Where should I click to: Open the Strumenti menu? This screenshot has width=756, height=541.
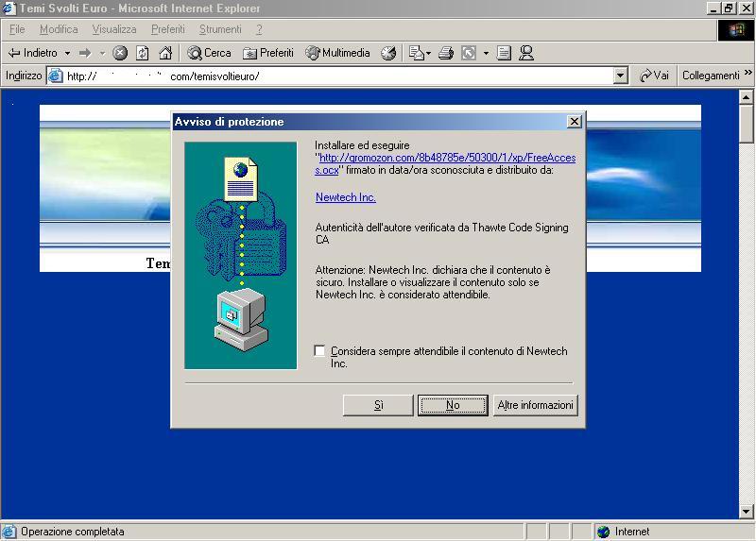click(220, 29)
